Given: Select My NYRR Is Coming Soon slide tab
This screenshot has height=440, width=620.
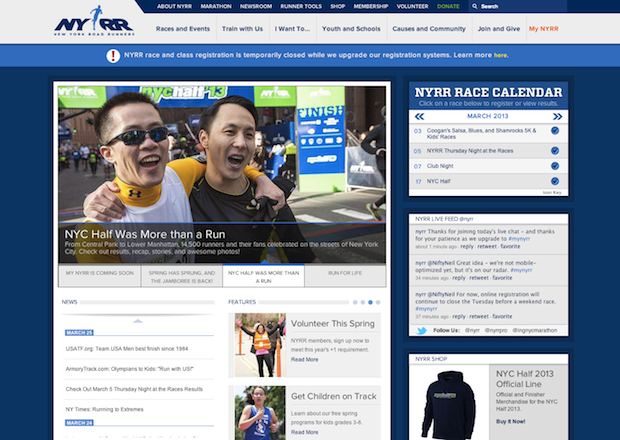Looking at the screenshot, I should (100, 276).
